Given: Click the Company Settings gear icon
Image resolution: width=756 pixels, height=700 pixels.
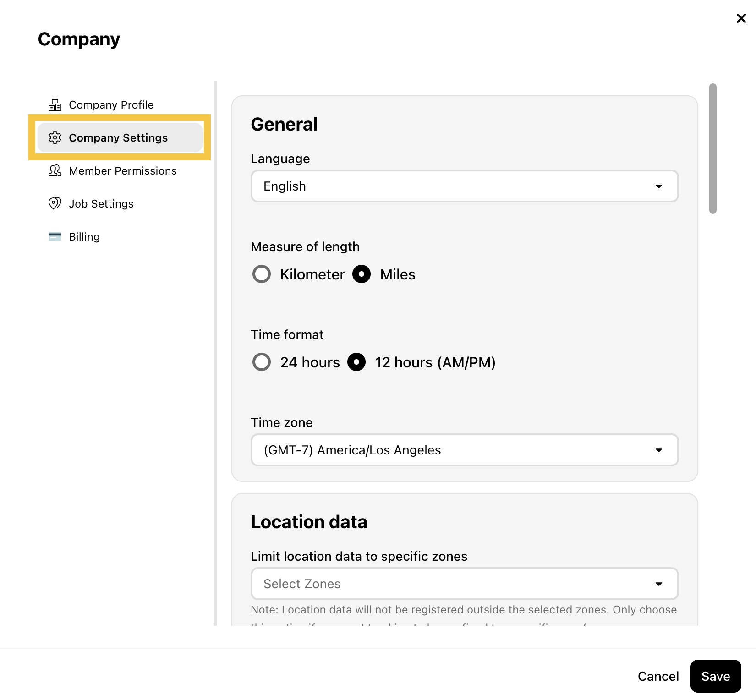Looking at the screenshot, I should (x=55, y=137).
